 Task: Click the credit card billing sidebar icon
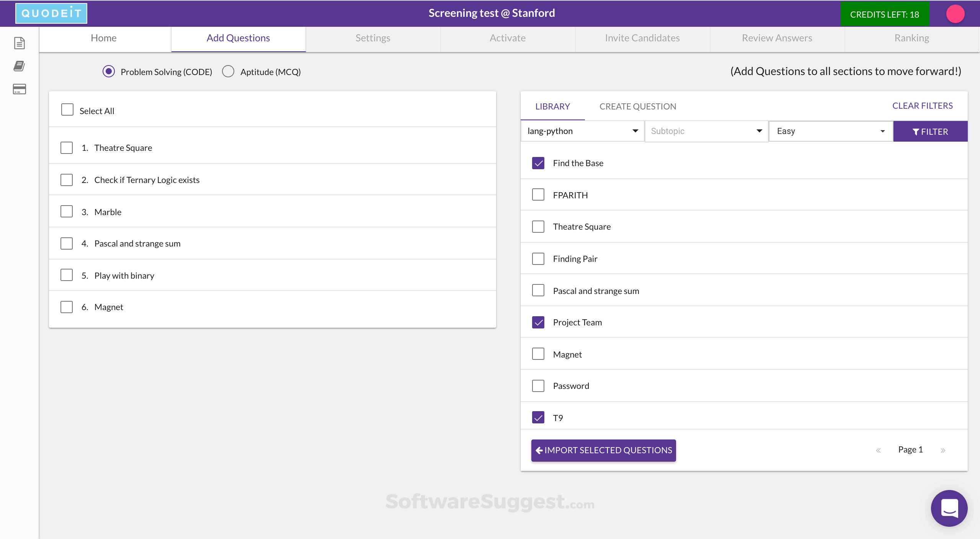coord(20,89)
